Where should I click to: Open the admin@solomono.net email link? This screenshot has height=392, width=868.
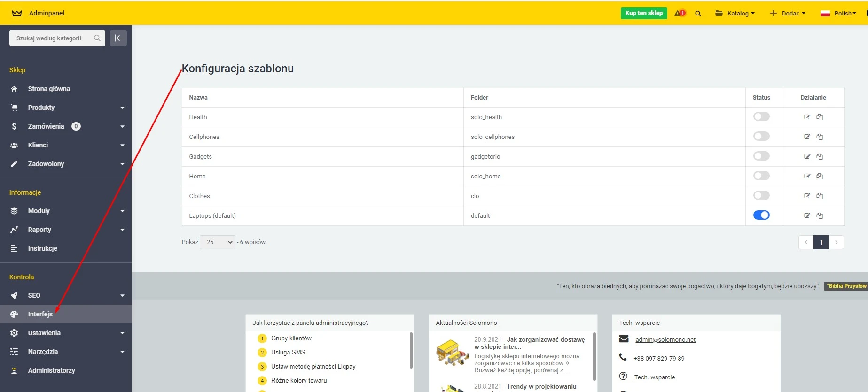pyautogui.click(x=665, y=340)
